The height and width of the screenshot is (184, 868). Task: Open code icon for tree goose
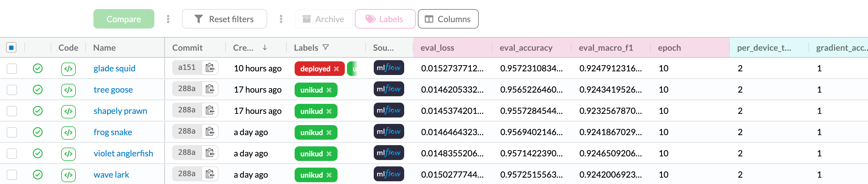pyautogui.click(x=68, y=90)
